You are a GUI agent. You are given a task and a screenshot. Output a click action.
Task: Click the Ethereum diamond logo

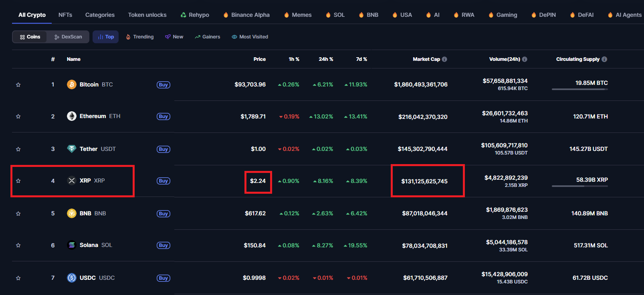coord(72,116)
